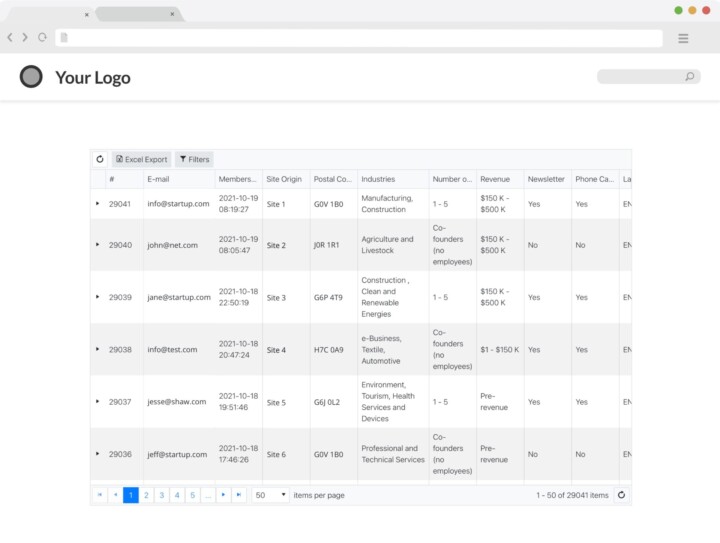Expand row 29037 details

point(97,402)
